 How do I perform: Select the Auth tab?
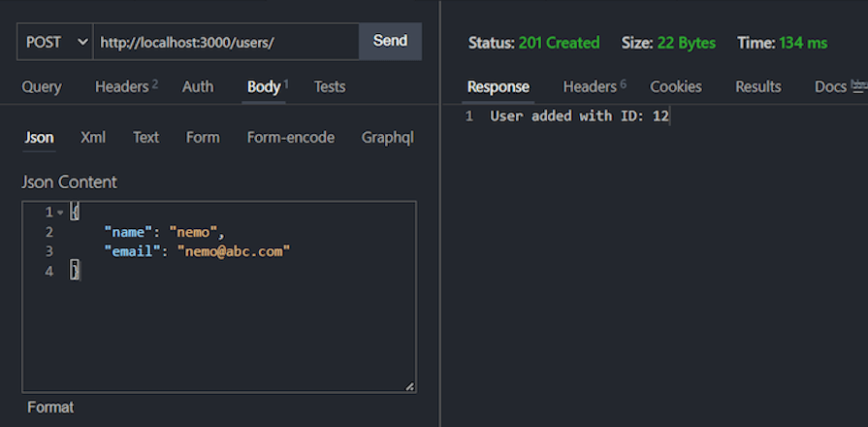(x=198, y=87)
